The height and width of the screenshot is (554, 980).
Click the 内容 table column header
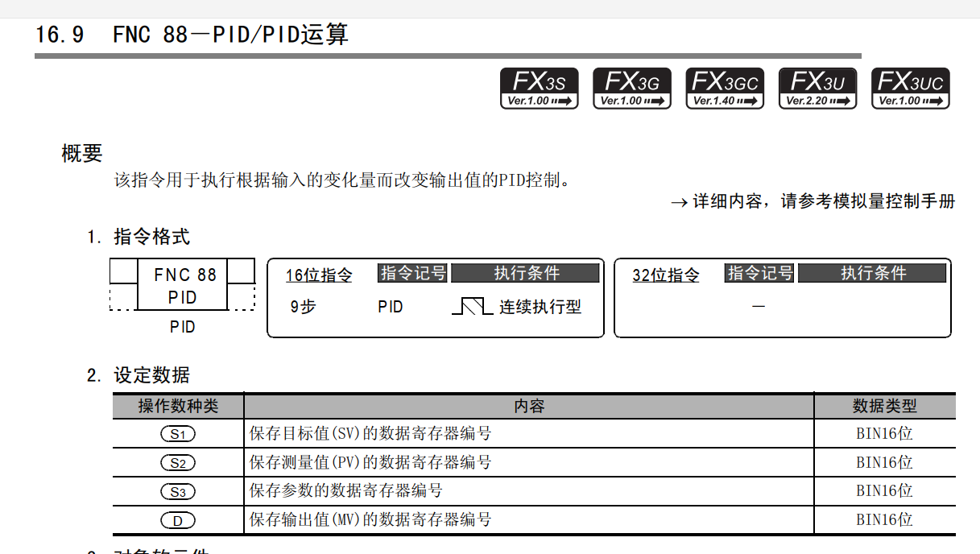coord(529,406)
